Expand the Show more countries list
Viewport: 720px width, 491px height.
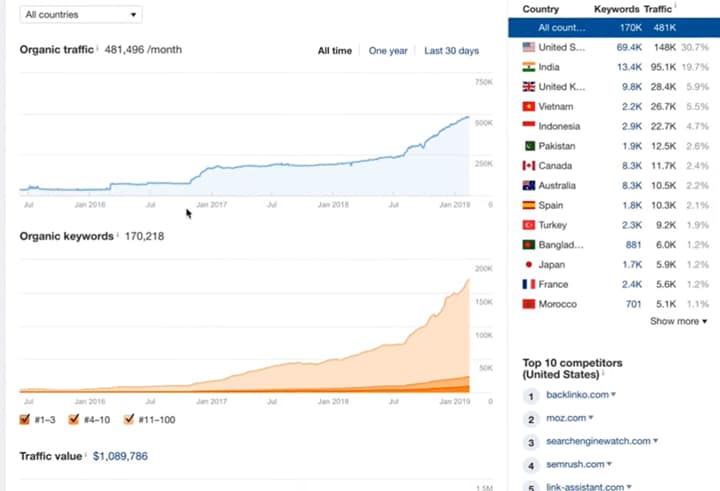point(678,321)
